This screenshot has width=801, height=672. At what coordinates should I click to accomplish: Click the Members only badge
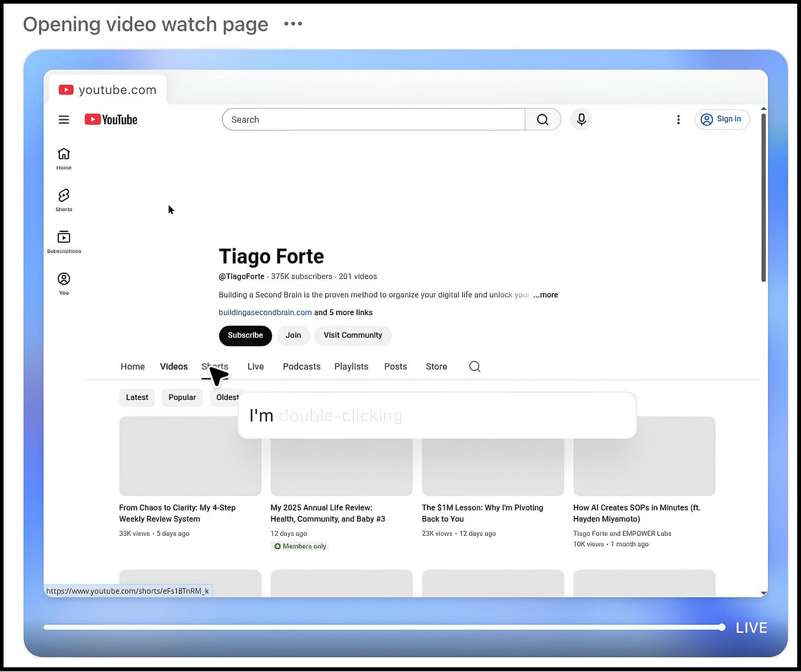[300, 546]
